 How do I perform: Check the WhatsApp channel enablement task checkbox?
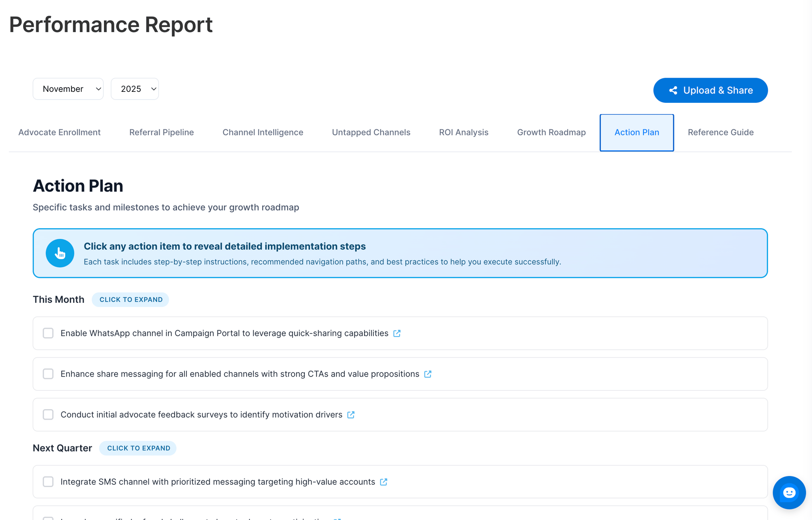48,333
